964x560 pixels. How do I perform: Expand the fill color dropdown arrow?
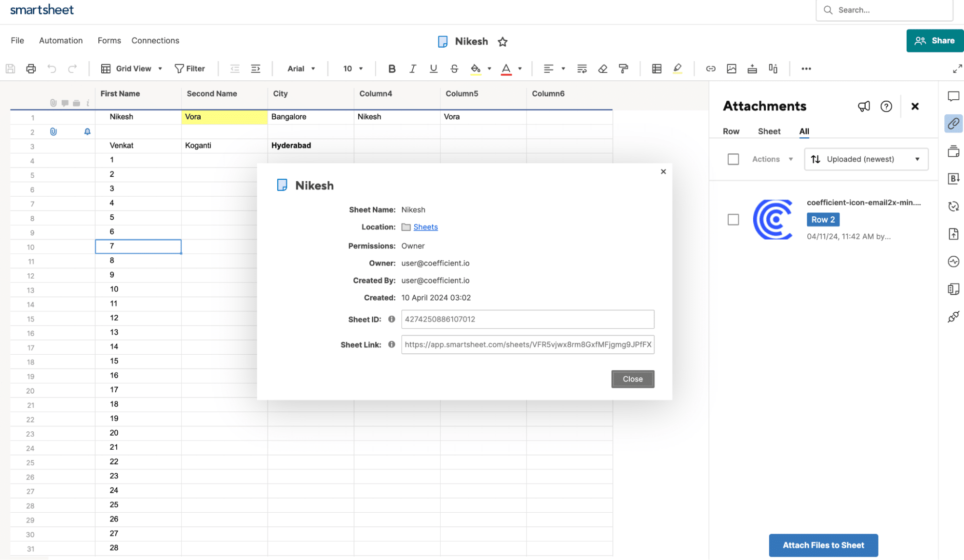click(489, 68)
